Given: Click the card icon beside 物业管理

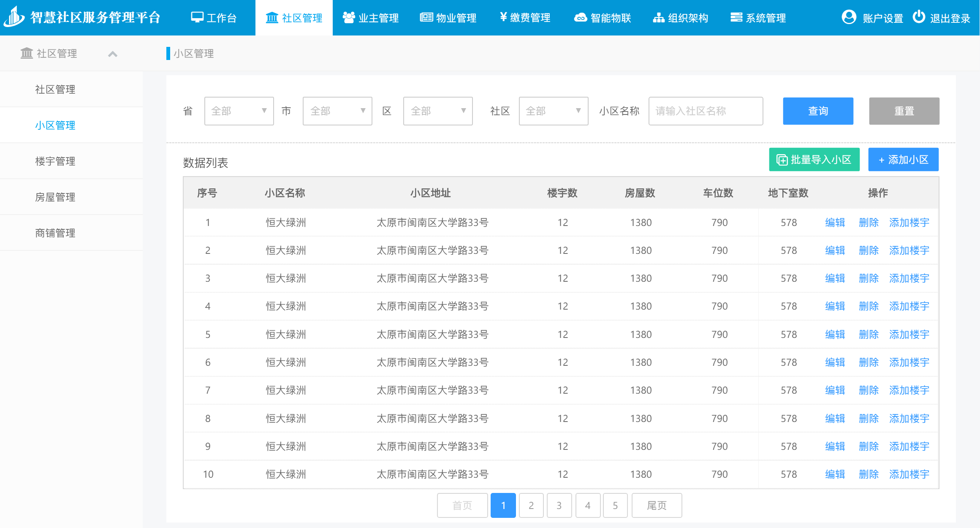Looking at the screenshot, I should tap(426, 17).
